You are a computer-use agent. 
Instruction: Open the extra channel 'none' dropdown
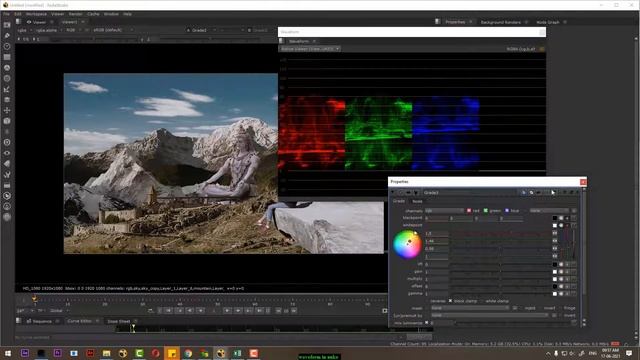549,211
